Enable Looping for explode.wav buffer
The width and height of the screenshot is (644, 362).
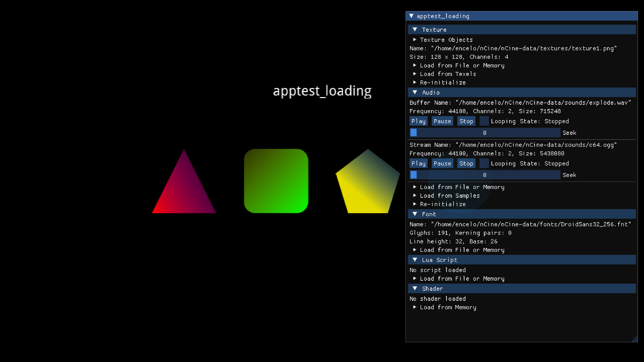[484, 121]
